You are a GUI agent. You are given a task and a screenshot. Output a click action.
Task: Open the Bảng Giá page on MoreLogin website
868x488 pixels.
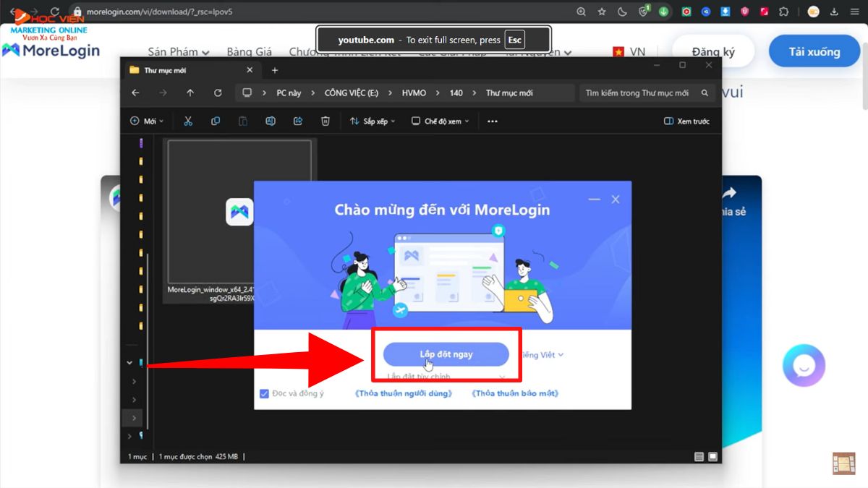point(249,52)
